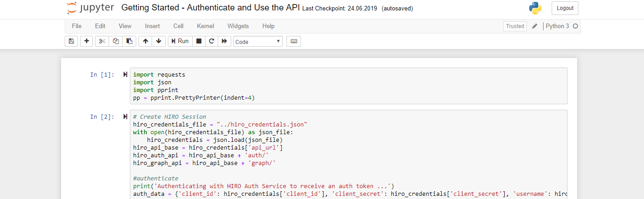Open the Insert menu
This screenshot has width=644, height=199.
click(x=152, y=26)
